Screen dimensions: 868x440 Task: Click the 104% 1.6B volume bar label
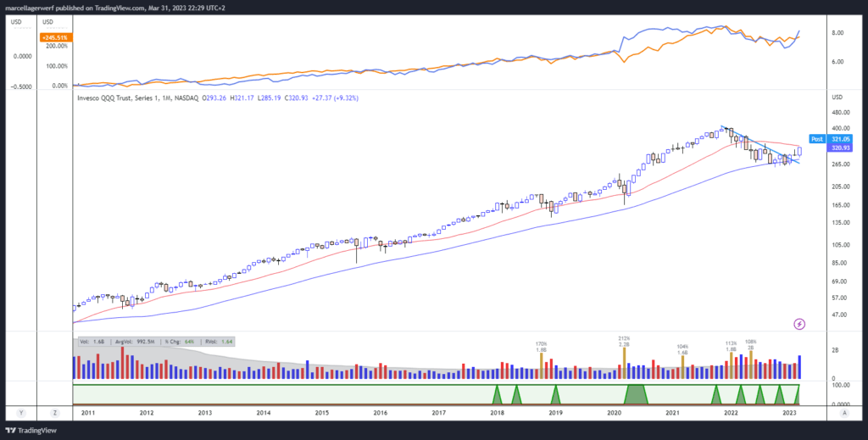point(682,349)
